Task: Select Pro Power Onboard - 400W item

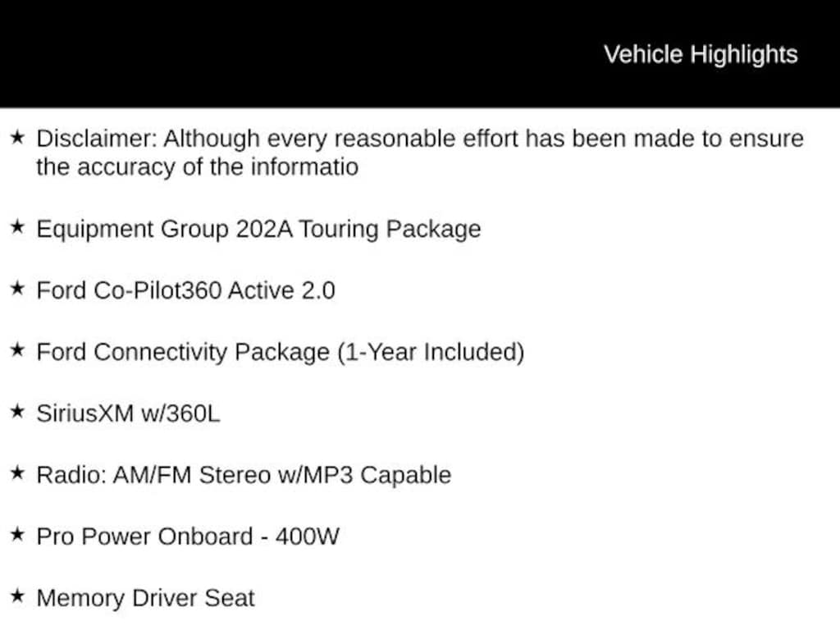Action: pos(188,536)
